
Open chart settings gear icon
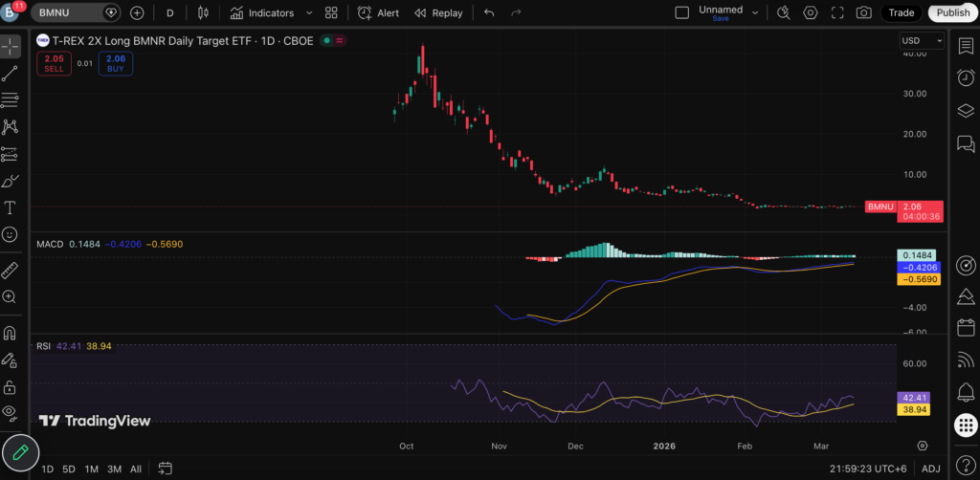click(x=811, y=13)
